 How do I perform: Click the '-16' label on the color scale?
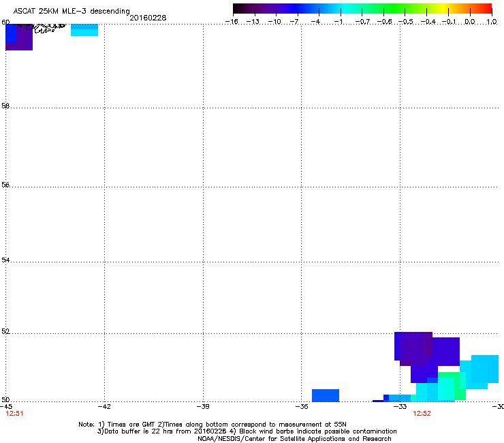[232, 22]
